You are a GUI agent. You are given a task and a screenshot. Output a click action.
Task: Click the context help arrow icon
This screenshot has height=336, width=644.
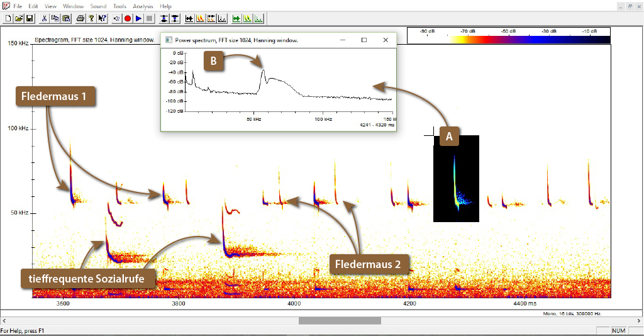102,18
